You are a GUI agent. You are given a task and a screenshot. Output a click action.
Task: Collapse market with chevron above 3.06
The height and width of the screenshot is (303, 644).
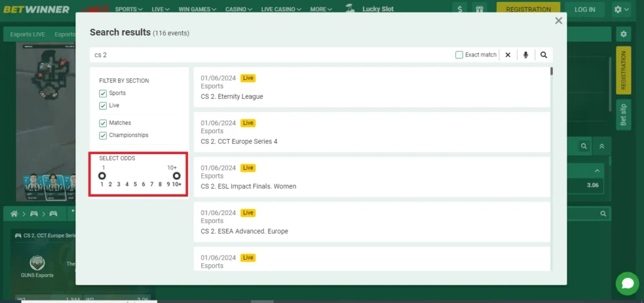tap(597, 171)
